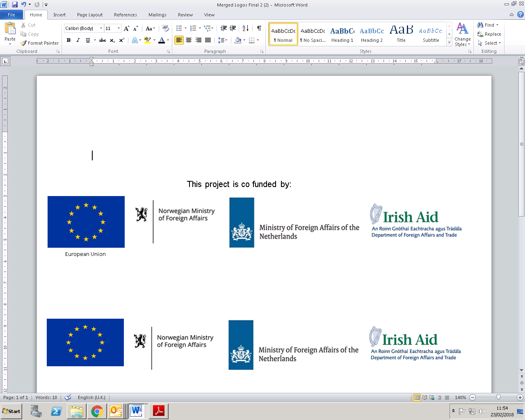Toggle italic formatting

(78, 40)
